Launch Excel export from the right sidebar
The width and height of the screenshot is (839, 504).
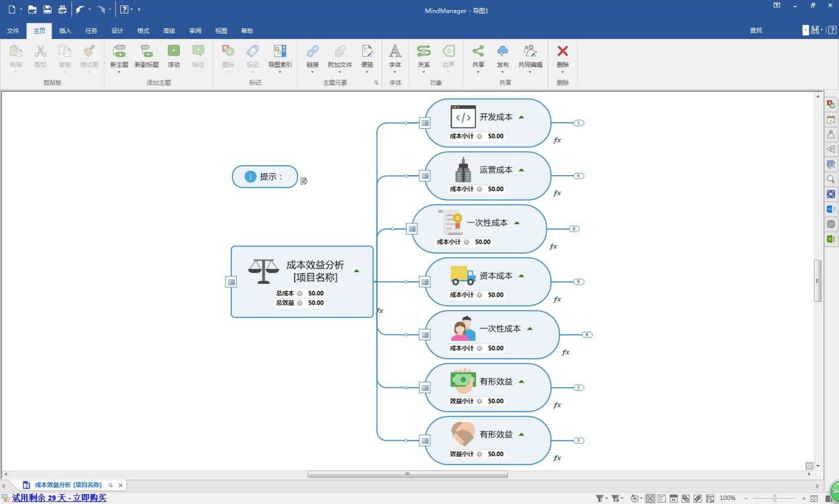[x=830, y=238]
